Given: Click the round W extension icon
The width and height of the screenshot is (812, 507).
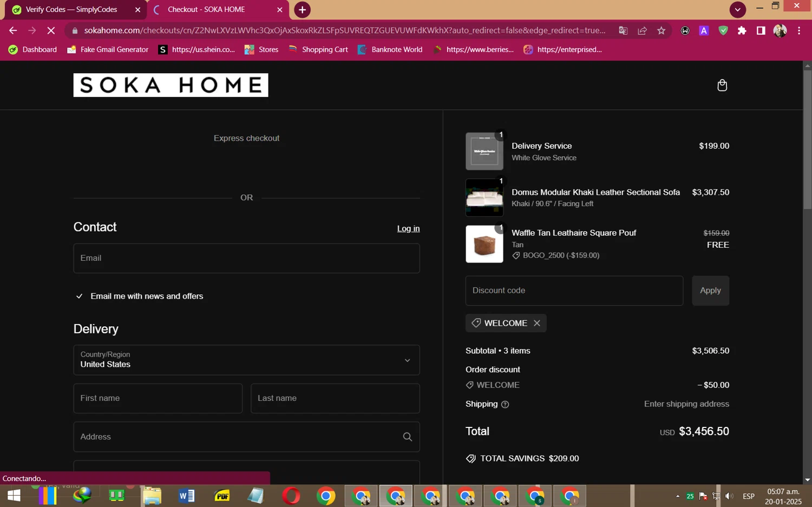Looking at the screenshot, I should click(x=685, y=31).
